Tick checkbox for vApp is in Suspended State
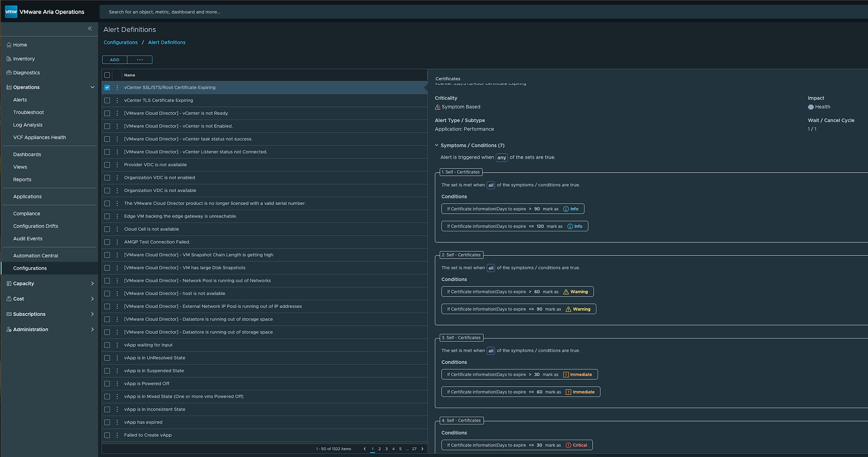 coord(107,371)
